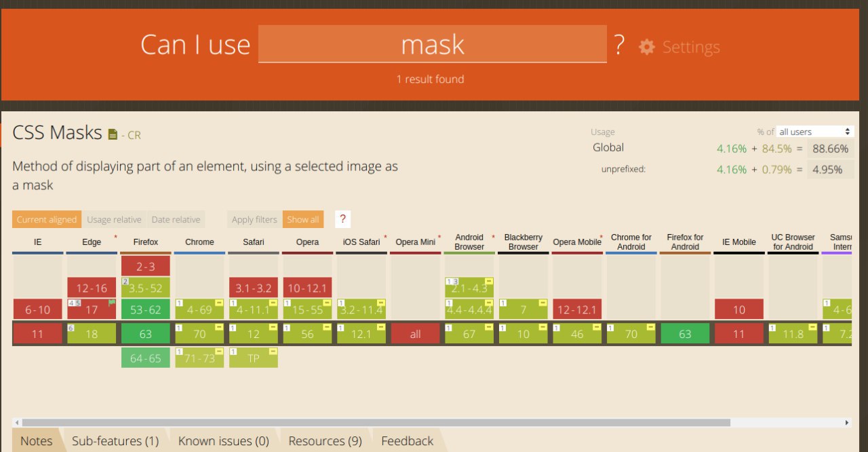This screenshot has height=452, width=868.
Task: Select the Blackberry Browser 7 cell
Action: coord(523,309)
